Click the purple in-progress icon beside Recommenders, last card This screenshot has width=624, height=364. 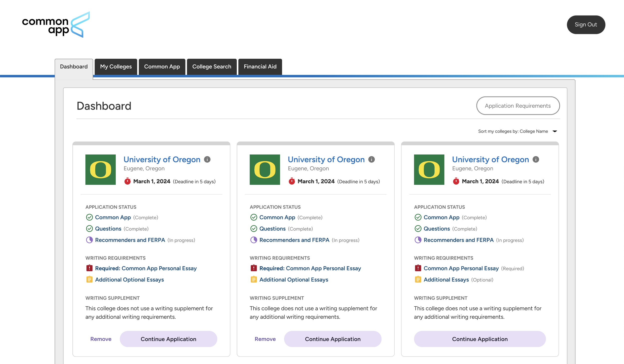tap(418, 240)
